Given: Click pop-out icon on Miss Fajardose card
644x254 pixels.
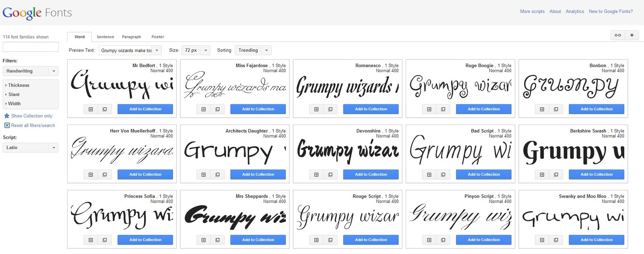Looking at the screenshot, I should [217, 109].
